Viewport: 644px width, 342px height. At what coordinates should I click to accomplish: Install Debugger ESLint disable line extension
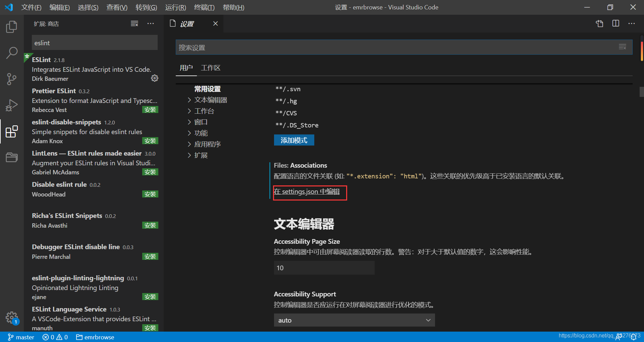pos(150,256)
